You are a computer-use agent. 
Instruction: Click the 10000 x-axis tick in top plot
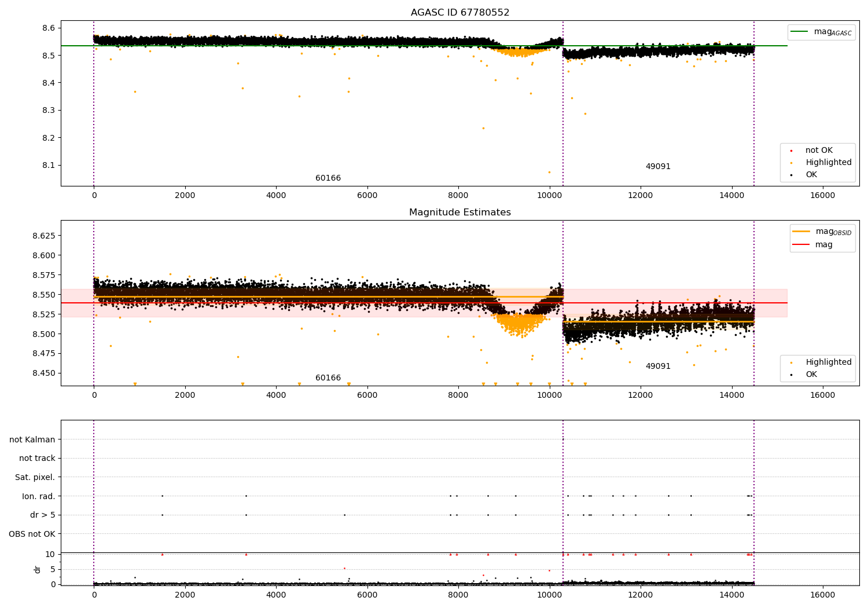[549, 196]
